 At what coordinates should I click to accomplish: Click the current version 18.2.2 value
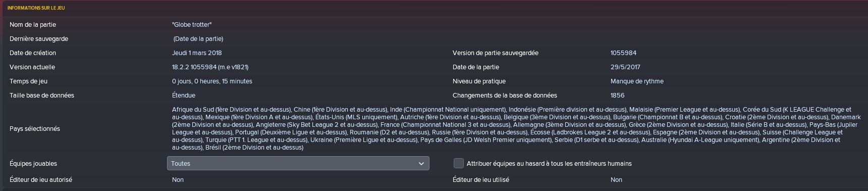[x=210, y=67]
